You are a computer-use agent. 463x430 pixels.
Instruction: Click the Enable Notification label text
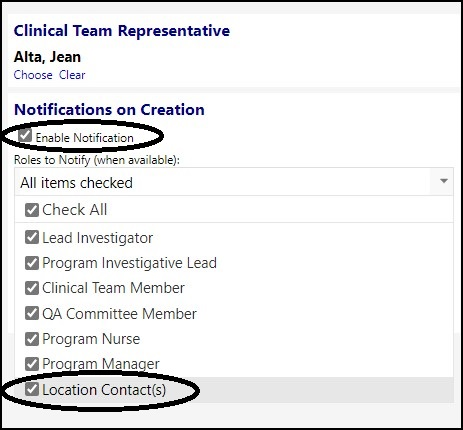tap(85, 138)
